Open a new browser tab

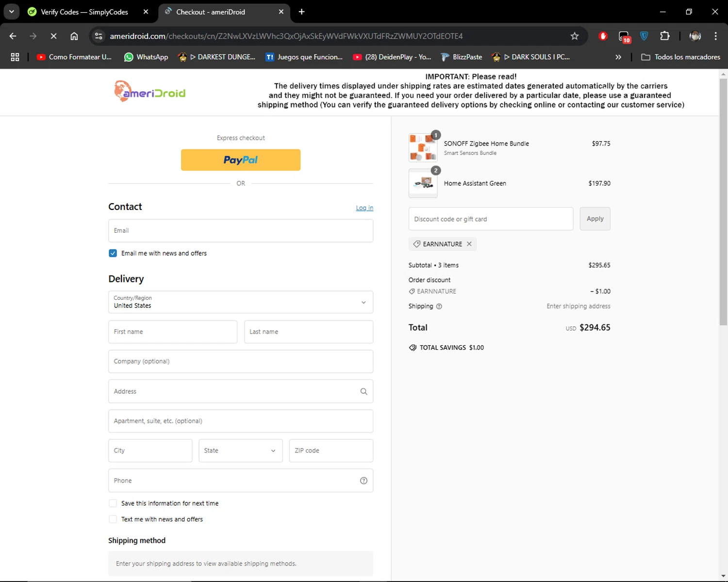pyautogui.click(x=301, y=12)
